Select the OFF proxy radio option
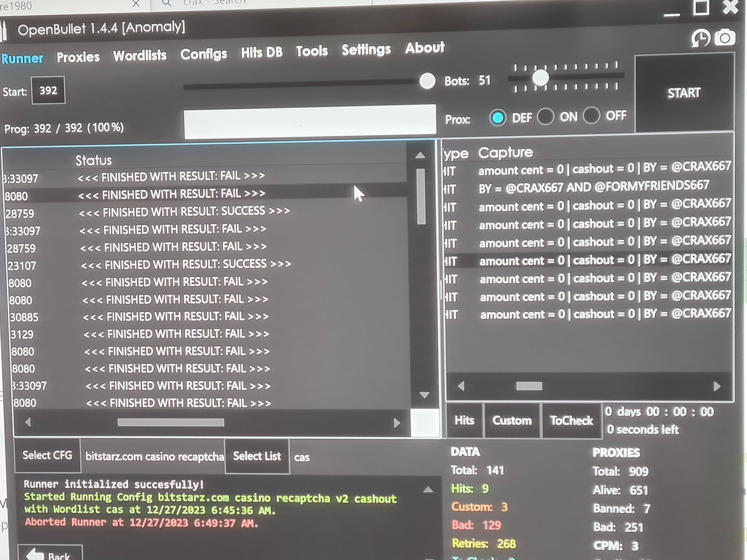 tap(591, 115)
